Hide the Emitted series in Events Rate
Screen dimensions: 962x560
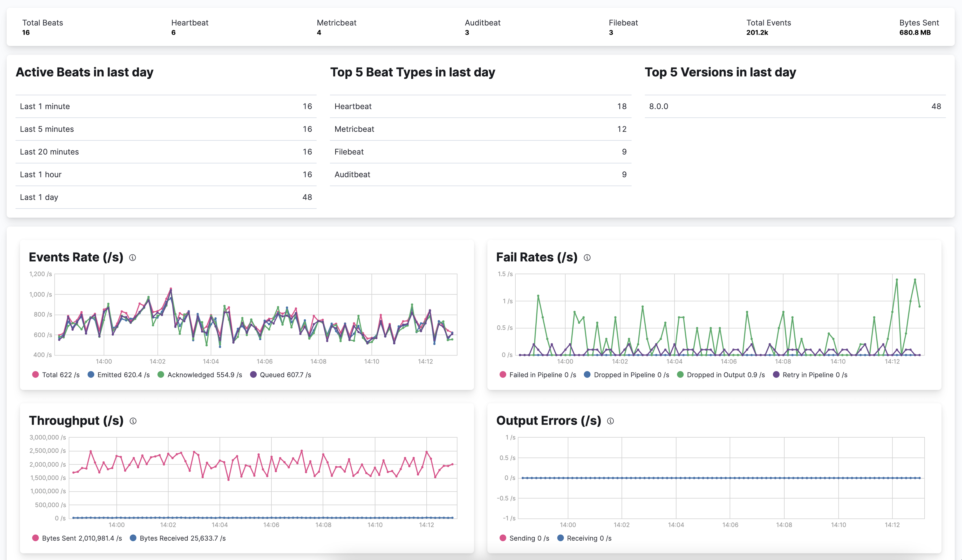coord(119,375)
